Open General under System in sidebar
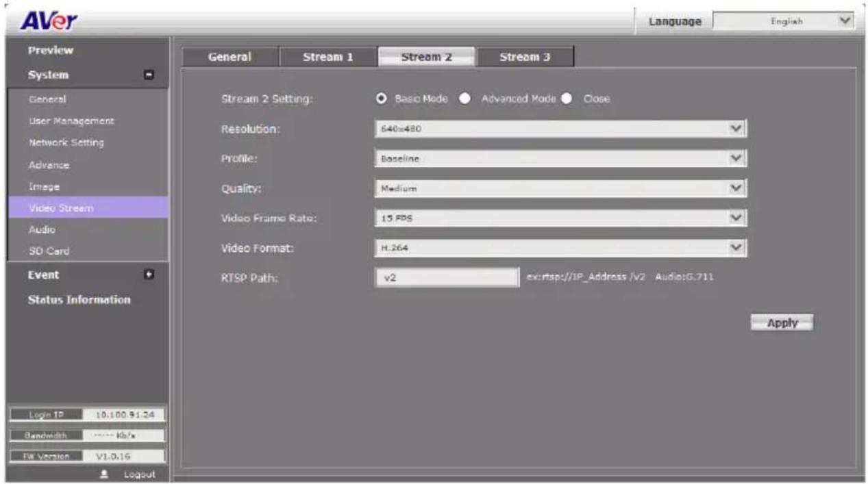Screen dimensions: 868x484 (47, 99)
